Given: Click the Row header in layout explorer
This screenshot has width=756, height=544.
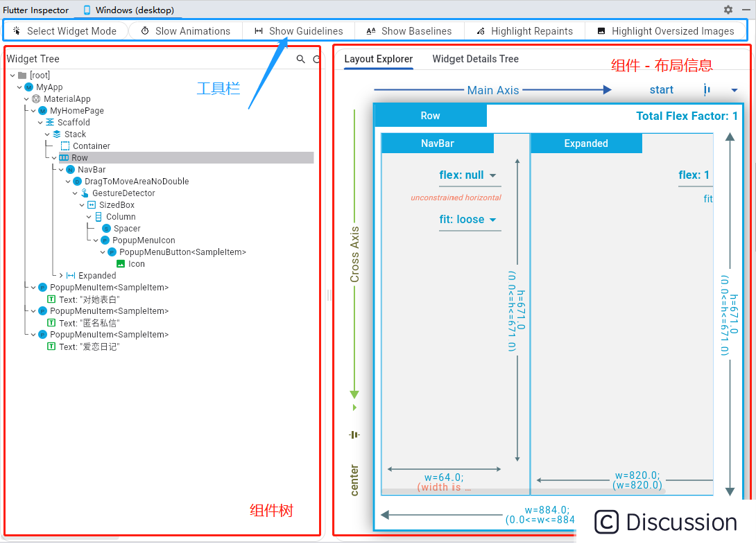Looking at the screenshot, I should [431, 116].
